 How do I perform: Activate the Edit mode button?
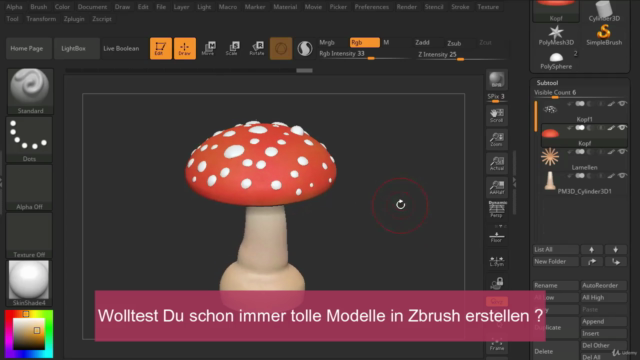tap(160, 49)
